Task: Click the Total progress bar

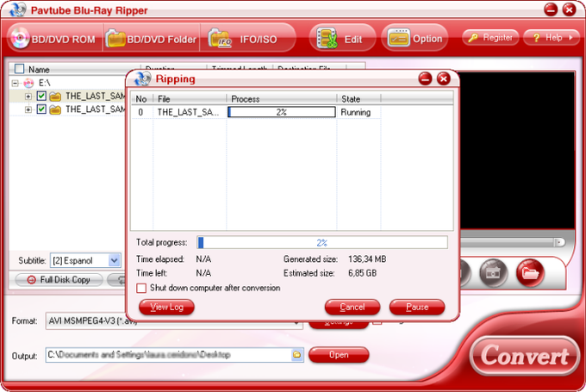Action: tap(322, 243)
